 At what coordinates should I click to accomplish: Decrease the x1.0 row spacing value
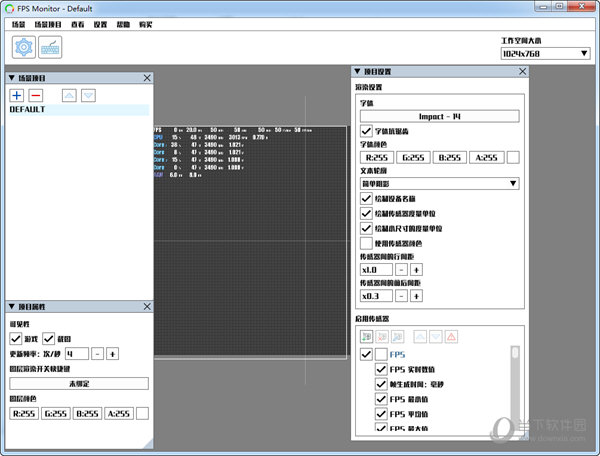tap(401, 270)
